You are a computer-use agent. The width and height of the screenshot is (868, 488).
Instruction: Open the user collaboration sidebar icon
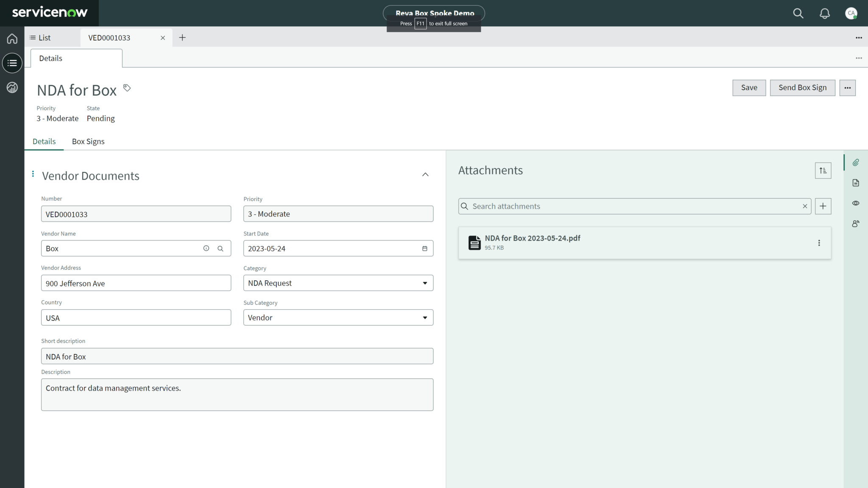pyautogui.click(x=856, y=224)
